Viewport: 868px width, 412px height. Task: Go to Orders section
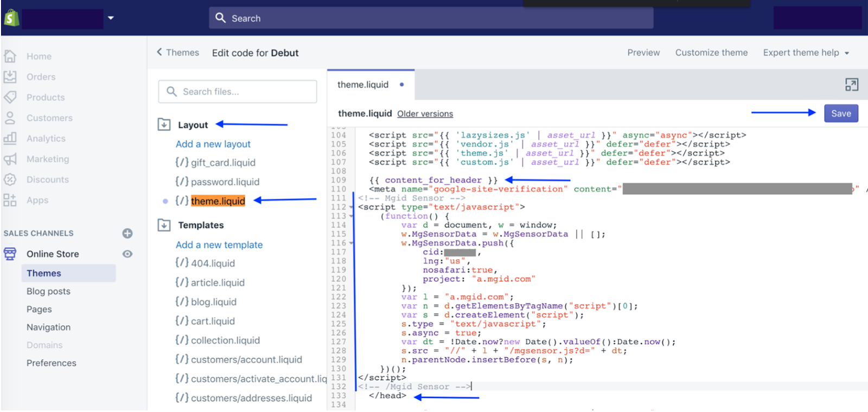click(x=41, y=77)
